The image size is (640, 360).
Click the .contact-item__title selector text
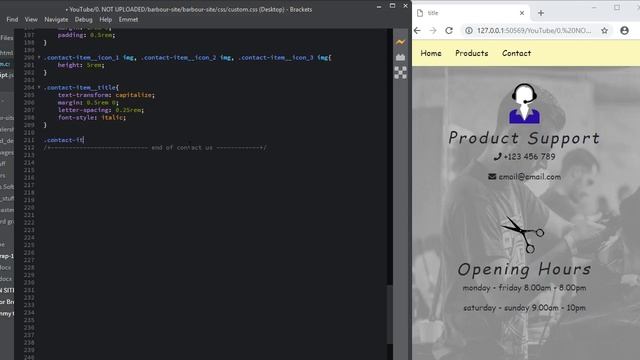tap(80, 87)
